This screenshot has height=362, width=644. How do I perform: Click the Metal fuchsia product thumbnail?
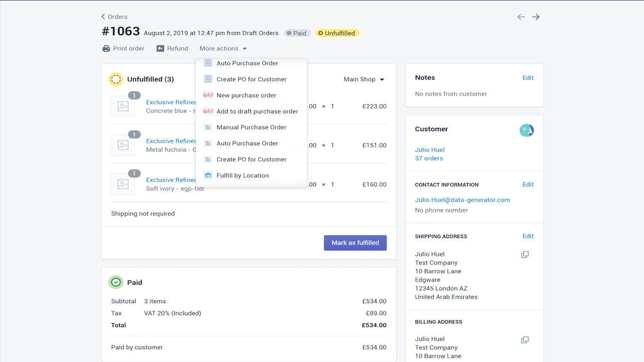pyautogui.click(x=123, y=145)
